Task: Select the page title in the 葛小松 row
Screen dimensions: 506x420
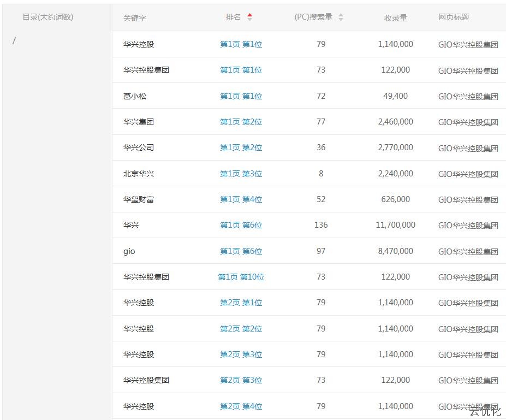Action: [468, 97]
